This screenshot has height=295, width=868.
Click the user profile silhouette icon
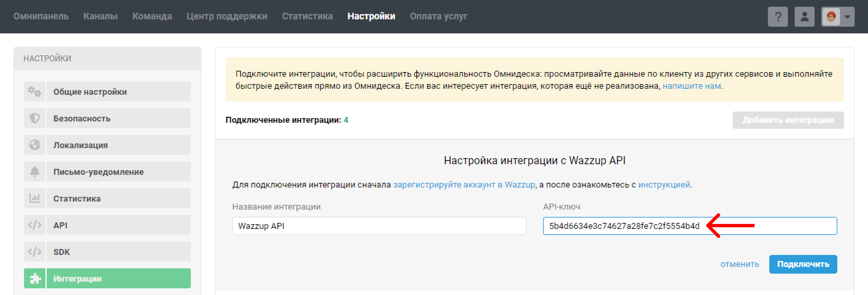[x=804, y=17]
